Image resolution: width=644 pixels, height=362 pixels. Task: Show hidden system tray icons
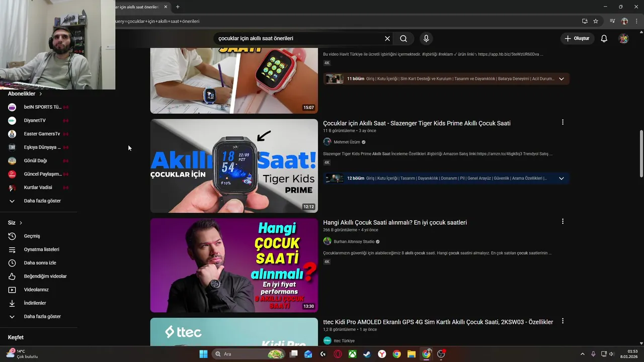pos(583,354)
